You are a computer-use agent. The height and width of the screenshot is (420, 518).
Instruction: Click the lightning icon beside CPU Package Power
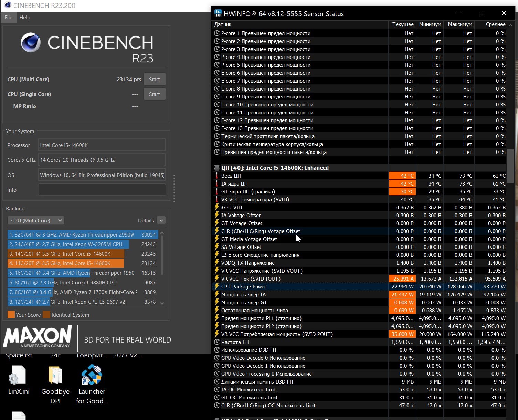[217, 287]
